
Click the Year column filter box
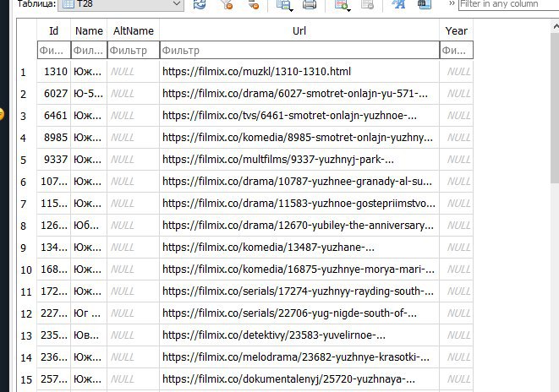point(457,50)
